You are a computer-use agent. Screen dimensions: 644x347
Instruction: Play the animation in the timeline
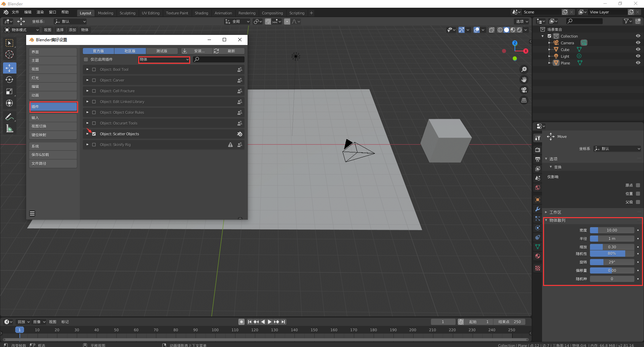(x=269, y=322)
